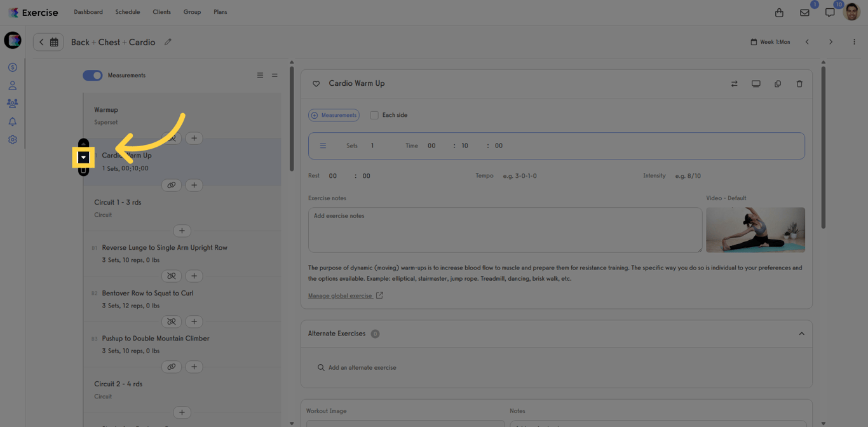The width and height of the screenshot is (868, 427).
Task: Edit workout title with pencil icon
Action: tap(168, 42)
